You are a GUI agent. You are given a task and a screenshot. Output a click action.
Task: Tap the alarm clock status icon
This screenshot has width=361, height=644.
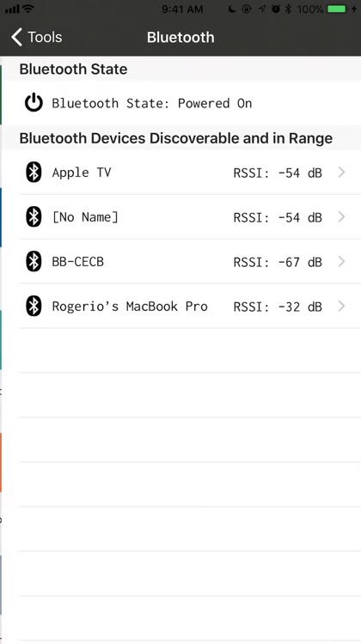[x=276, y=9]
